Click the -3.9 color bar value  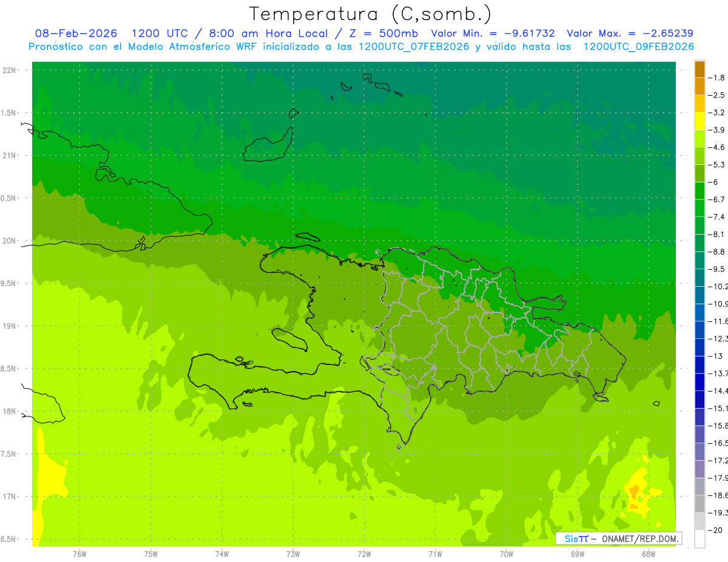point(717,130)
